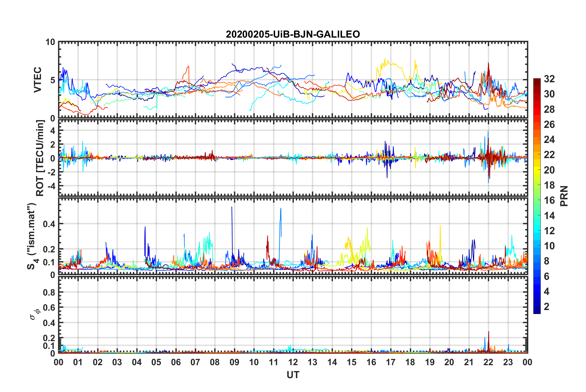Image resolution: width=586 pixels, height=392 pixels.
Task: Click the 15 UT tick label
Action: tap(352, 362)
